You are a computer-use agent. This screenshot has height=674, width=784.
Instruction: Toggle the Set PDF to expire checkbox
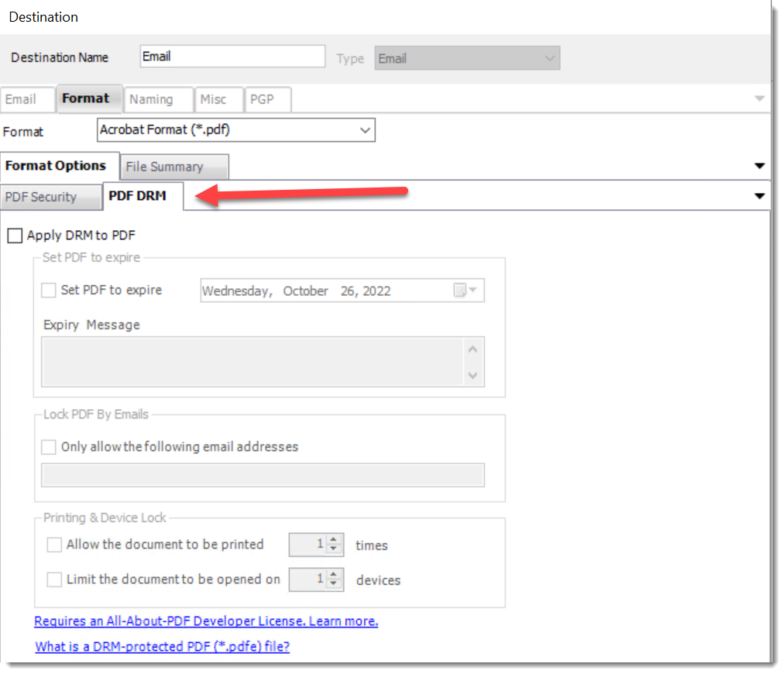click(49, 291)
